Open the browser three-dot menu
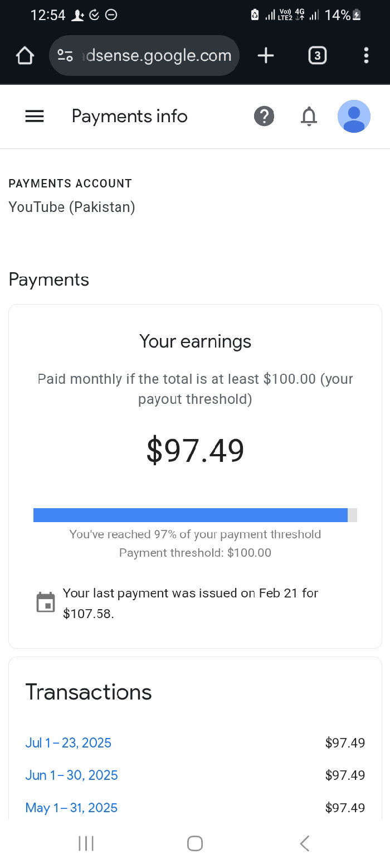This screenshot has height=868, width=390. [x=365, y=55]
